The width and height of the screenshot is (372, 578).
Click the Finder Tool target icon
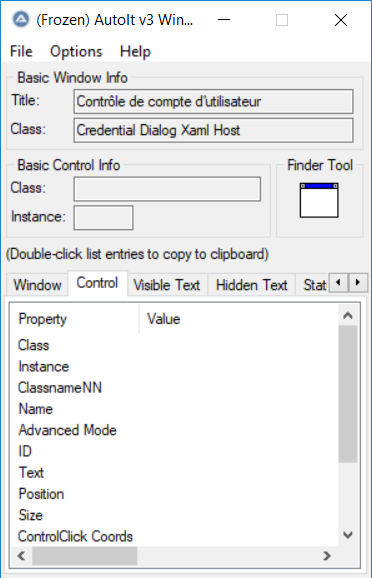(x=319, y=200)
